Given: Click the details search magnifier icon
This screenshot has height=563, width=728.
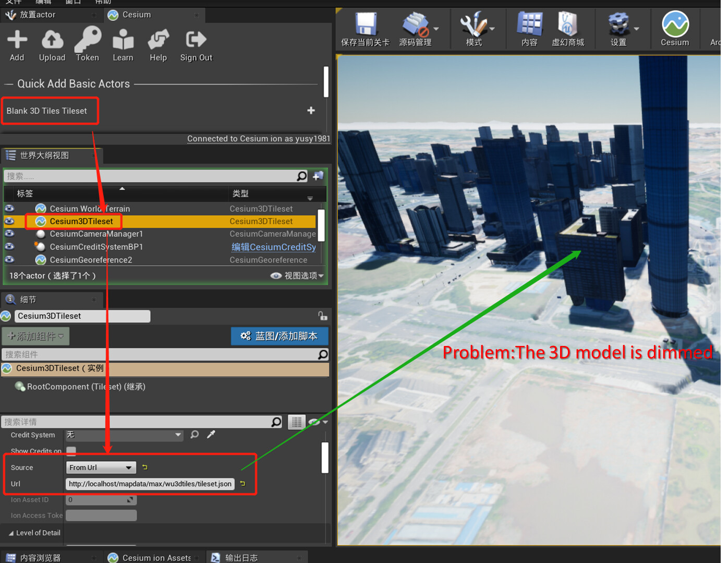Looking at the screenshot, I should (276, 422).
